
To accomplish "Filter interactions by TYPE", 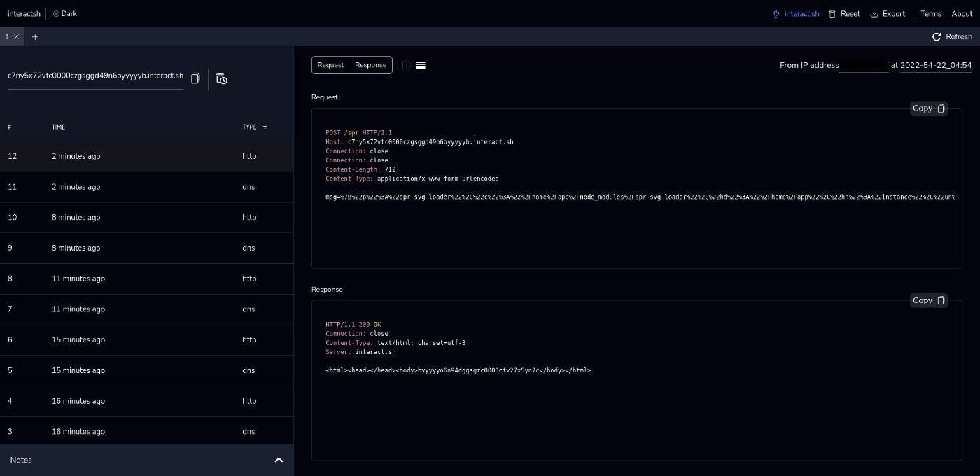I will coord(265,127).
